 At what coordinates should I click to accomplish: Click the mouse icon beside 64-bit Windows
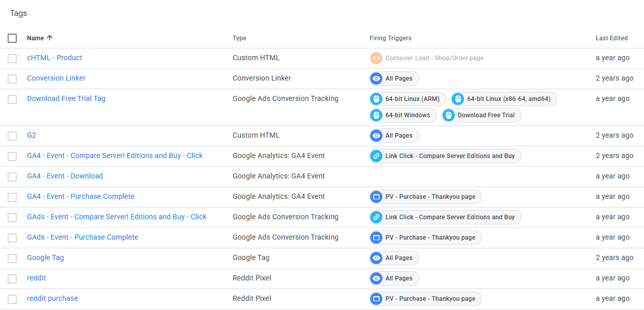coord(376,115)
